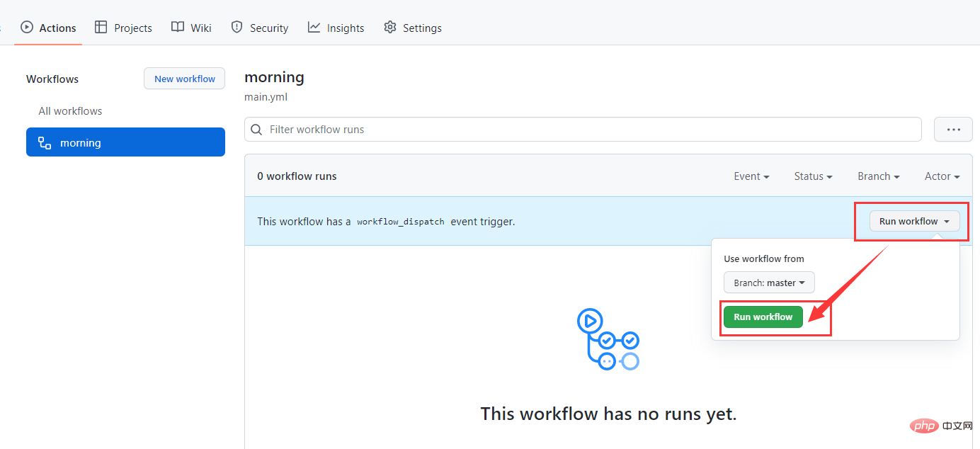Image resolution: width=980 pixels, height=449 pixels.
Task: Expand the Event filter dropdown
Action: coord(751,176)
